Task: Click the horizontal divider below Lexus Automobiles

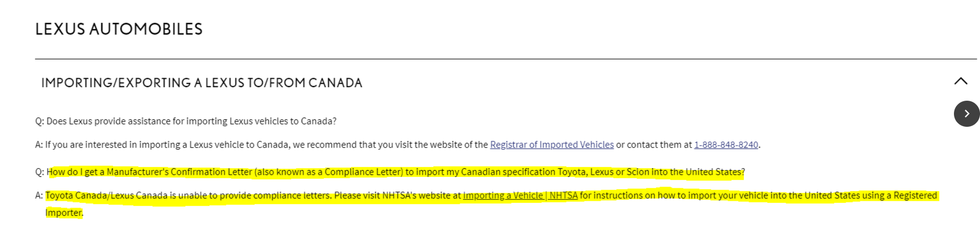Action: [505, 59]
